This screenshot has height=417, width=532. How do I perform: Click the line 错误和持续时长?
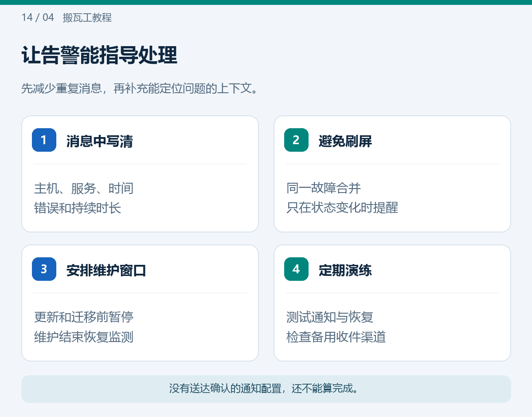click(78, 208)
